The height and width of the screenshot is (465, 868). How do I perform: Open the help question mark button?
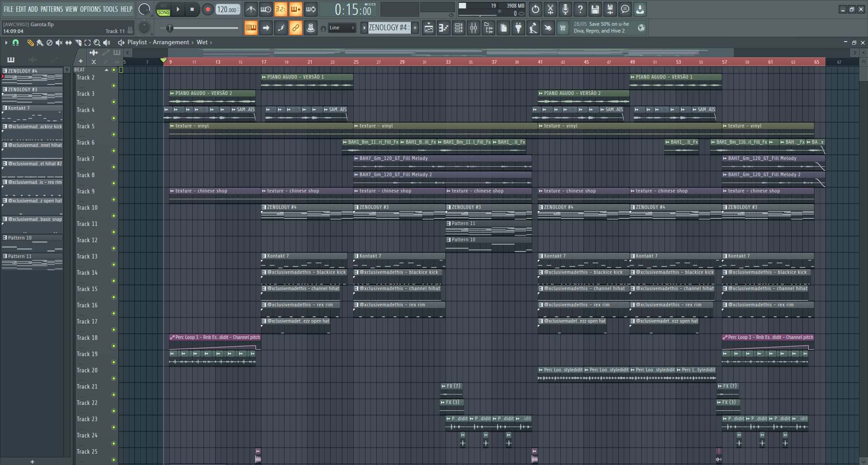(580, 9)
